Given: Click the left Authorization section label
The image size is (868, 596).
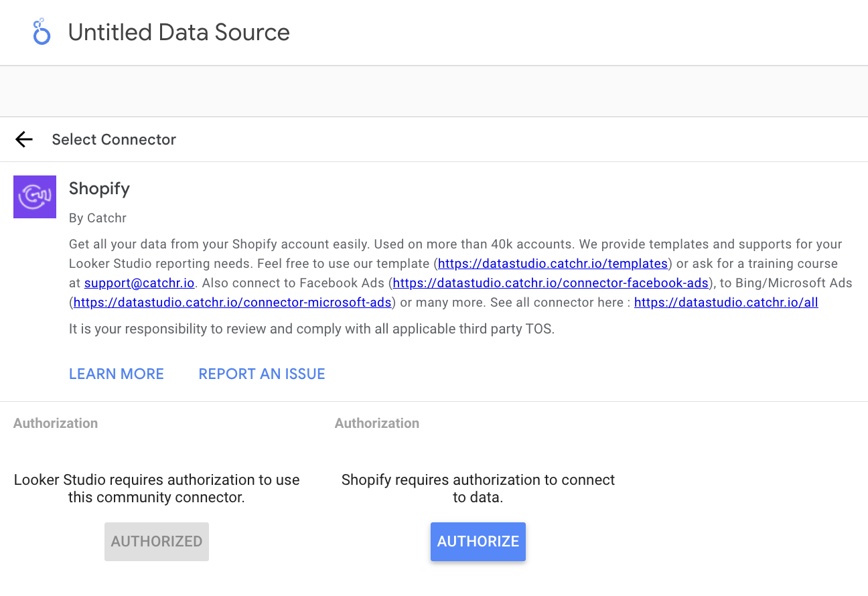Looking at the screenshot, I should point(56,423).
